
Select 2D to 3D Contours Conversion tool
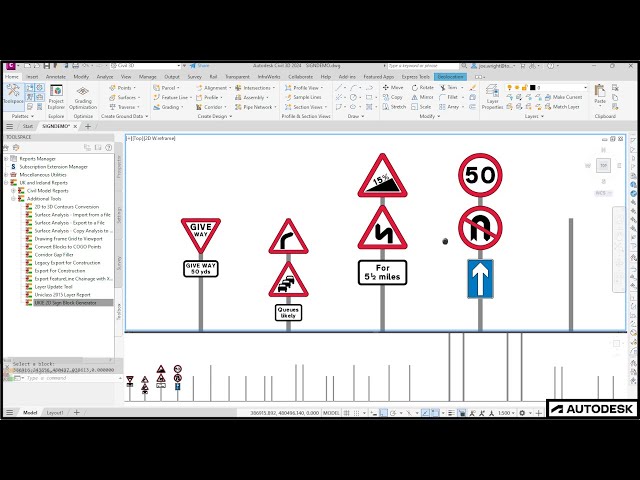coord(67,207)
